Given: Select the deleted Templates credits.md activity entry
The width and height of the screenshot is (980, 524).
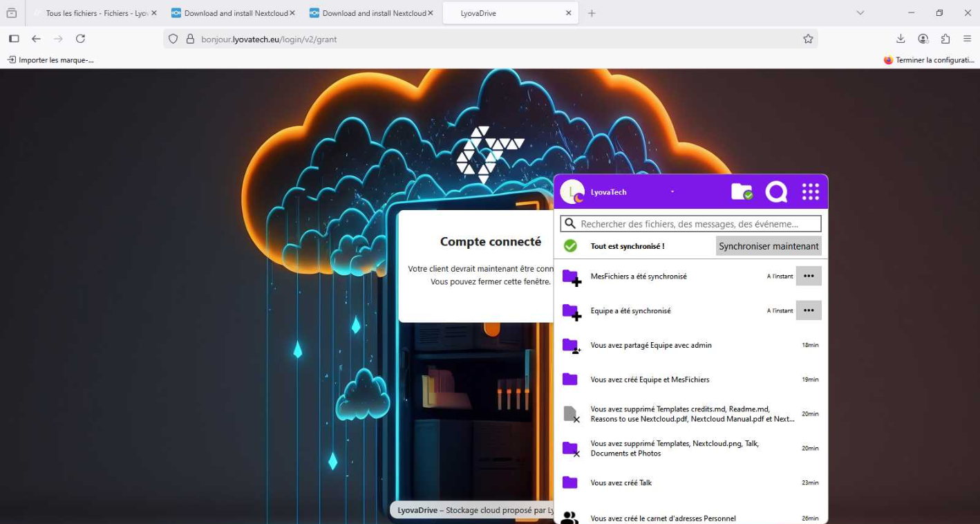Looking at the screenshot, I should pos(691,414).
